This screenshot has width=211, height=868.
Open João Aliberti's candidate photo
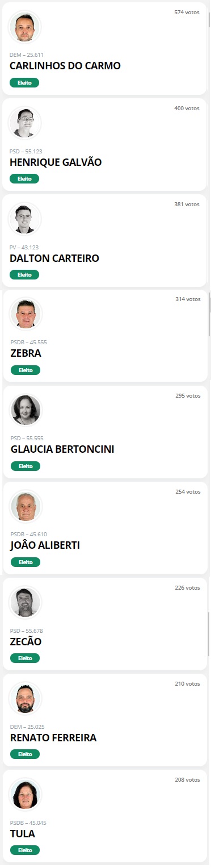[x=26, y=506]
